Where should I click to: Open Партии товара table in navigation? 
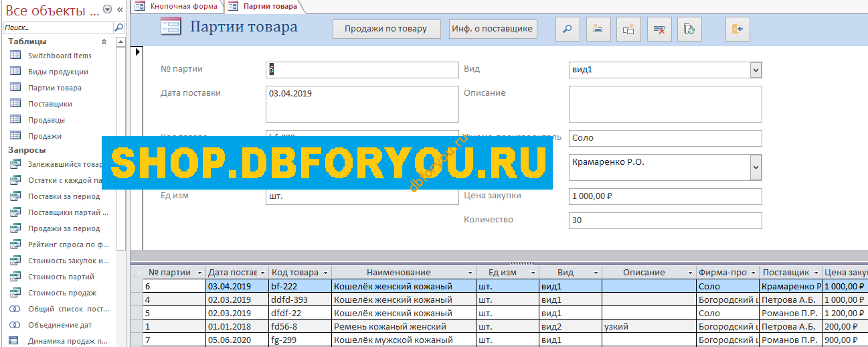pos(55,88)
